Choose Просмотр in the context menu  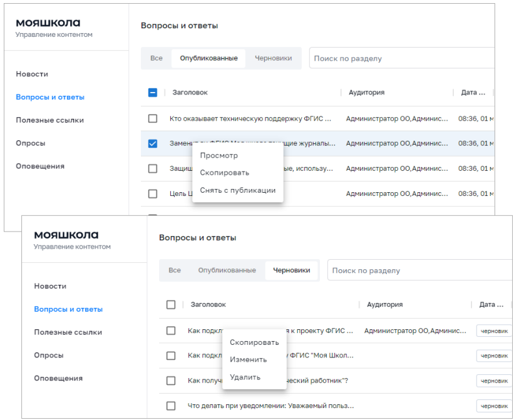[x=238, y=155]
